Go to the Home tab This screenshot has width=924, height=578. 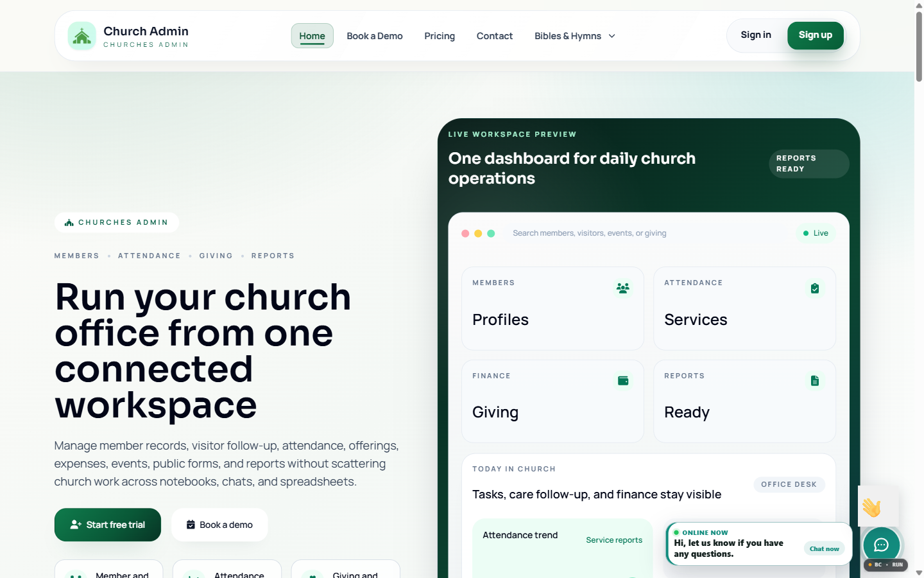pyautogui.click(x=312, y=36)
